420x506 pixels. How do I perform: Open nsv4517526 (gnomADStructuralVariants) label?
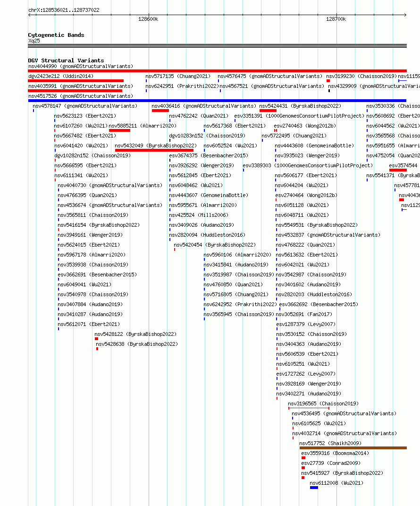[81, 96]
